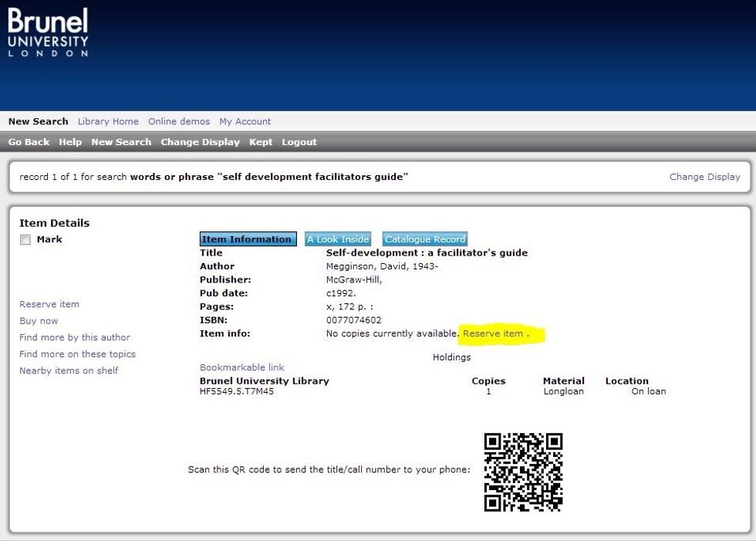Click publisher McGraw-Hill
Viewport: 756px width, 541px height.
pos(354,279)
